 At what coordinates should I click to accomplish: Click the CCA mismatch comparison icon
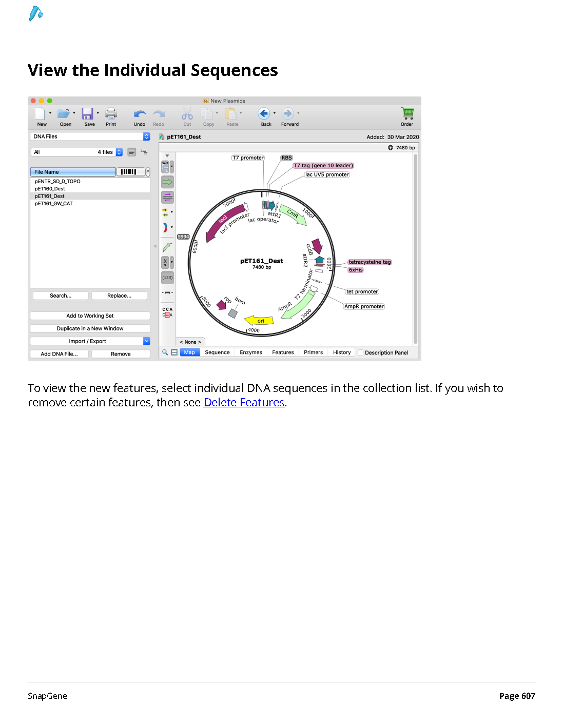point(167,312)
